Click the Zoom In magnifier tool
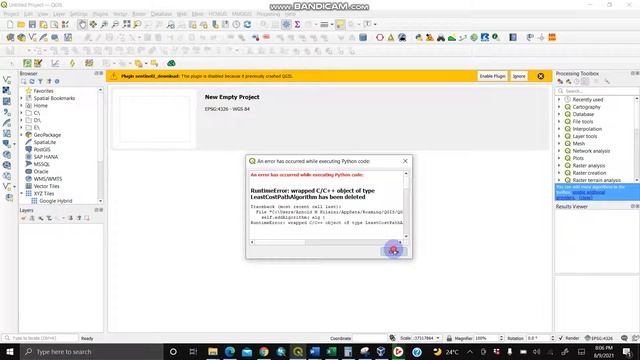This screenshot has height=360, width=640. 104,24
